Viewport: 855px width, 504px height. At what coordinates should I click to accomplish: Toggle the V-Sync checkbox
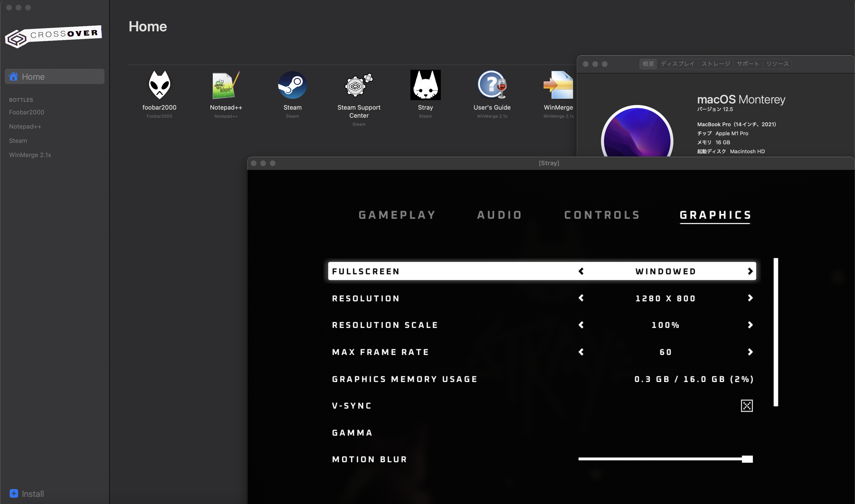[x=747, y=406]
